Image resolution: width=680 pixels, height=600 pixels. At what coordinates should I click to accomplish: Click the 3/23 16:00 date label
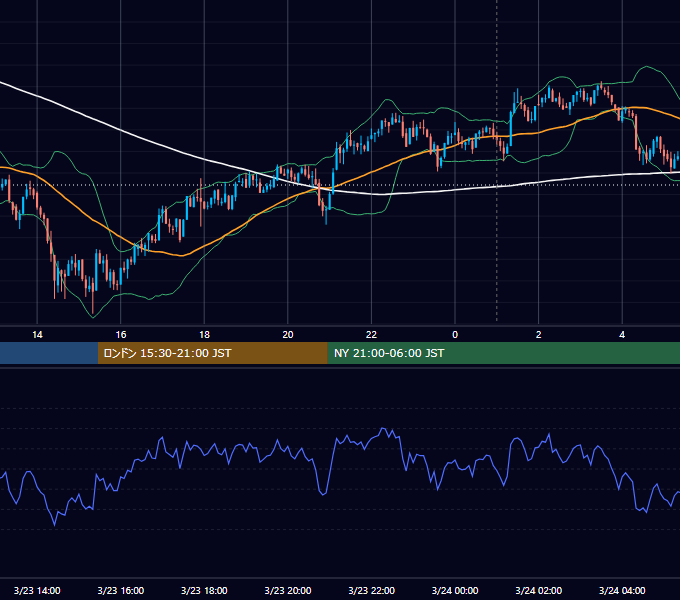[121, 590]
